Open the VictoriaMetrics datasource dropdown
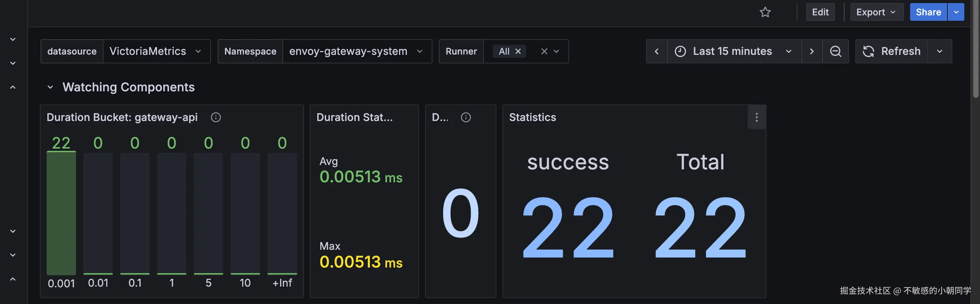 (x=156, y=51)
